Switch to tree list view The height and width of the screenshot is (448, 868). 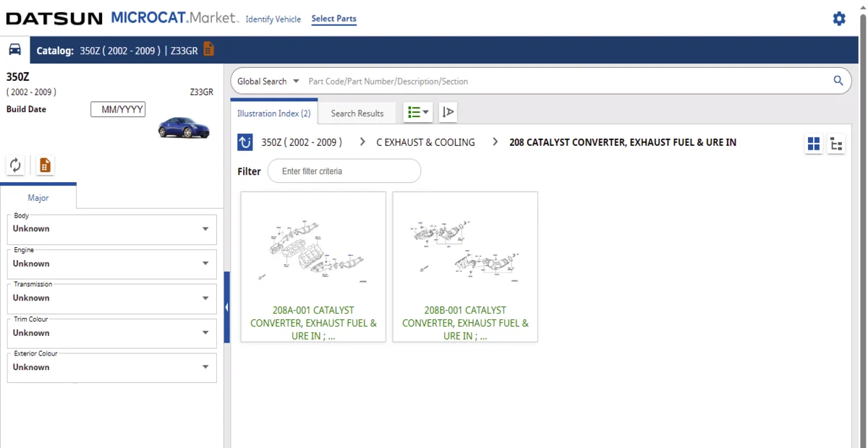pos(836,144)
